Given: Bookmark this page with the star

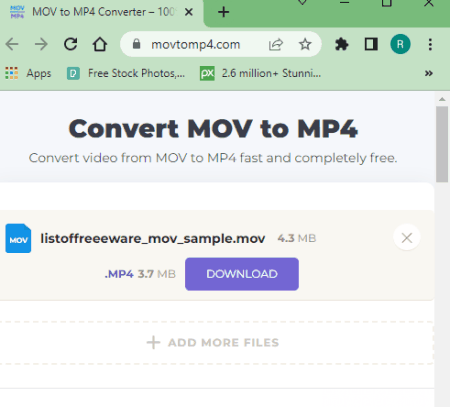Looking at the screenshot, I should coord(305,44).
